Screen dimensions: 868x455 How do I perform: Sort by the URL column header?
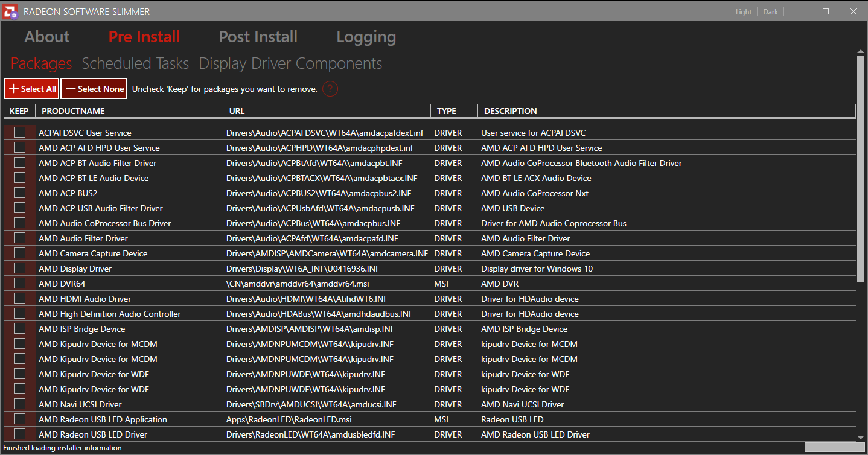[x=327, y=111]
